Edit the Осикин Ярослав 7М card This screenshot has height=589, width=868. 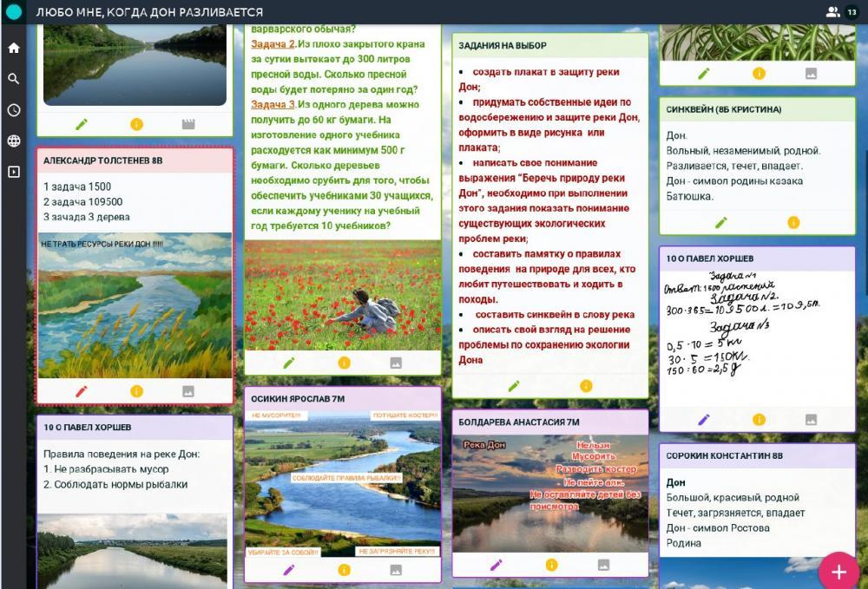(x=289, y=570)
